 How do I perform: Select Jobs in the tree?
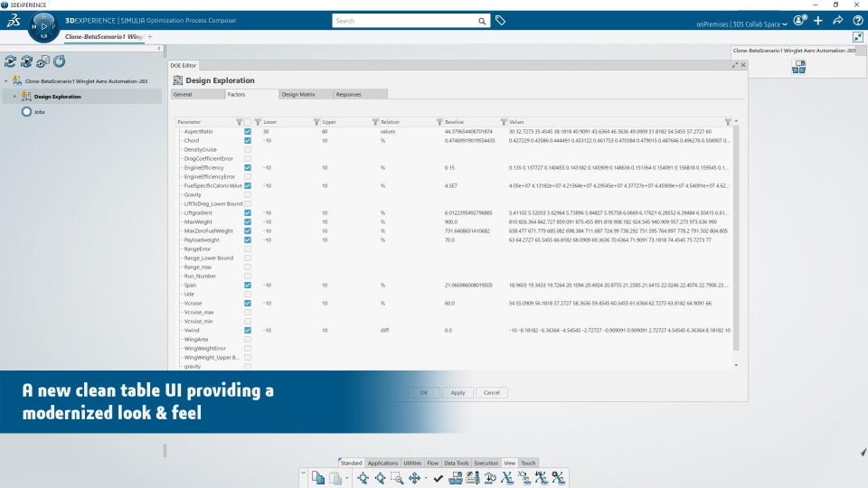[x=39, y=112]
